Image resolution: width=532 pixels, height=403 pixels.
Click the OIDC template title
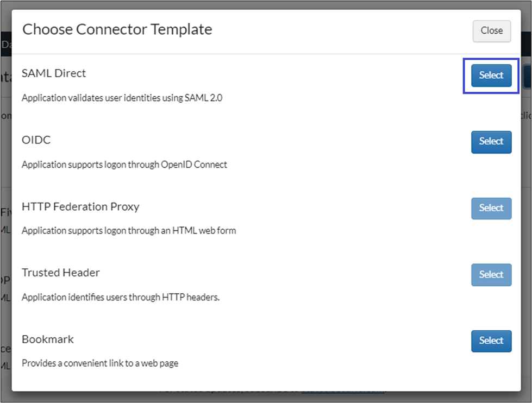point(36,140)
